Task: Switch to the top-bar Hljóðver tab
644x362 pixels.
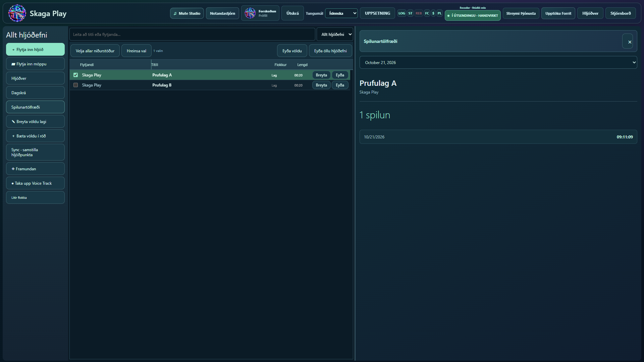Action: 590,13
